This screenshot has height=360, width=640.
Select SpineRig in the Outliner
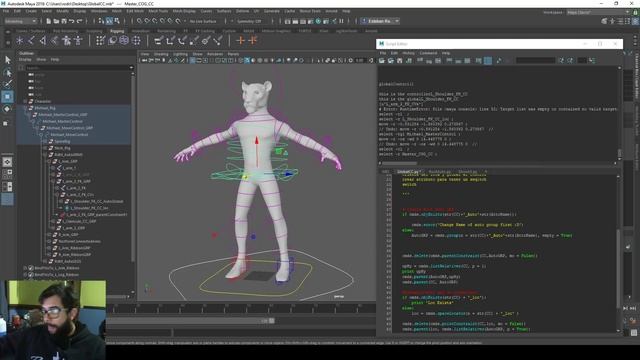tap(62, 141)
